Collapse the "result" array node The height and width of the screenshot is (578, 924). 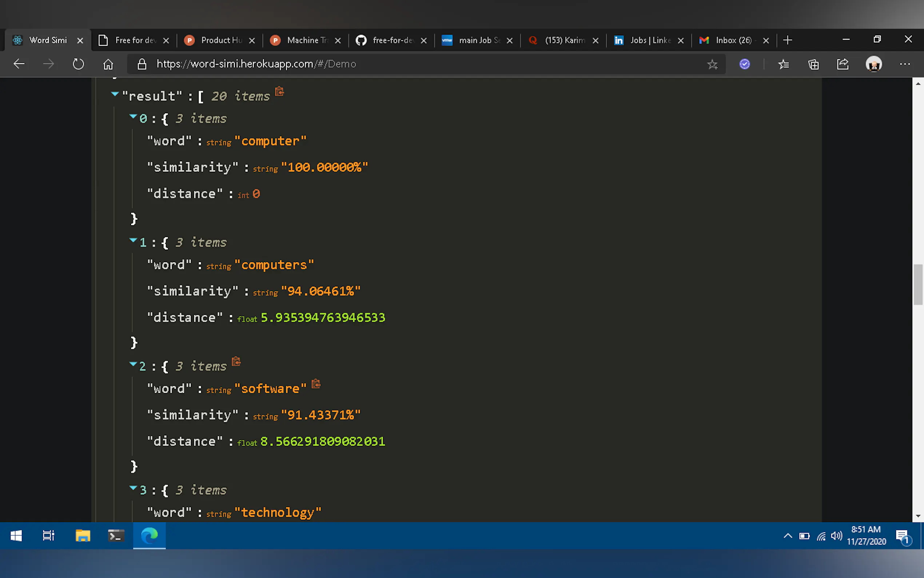tap(115, 94)
